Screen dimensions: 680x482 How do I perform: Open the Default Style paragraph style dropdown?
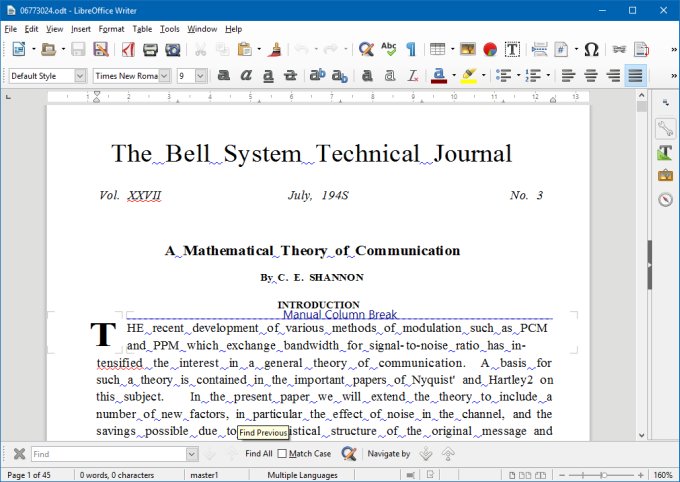pyautogui.click(x=80, y=76)
